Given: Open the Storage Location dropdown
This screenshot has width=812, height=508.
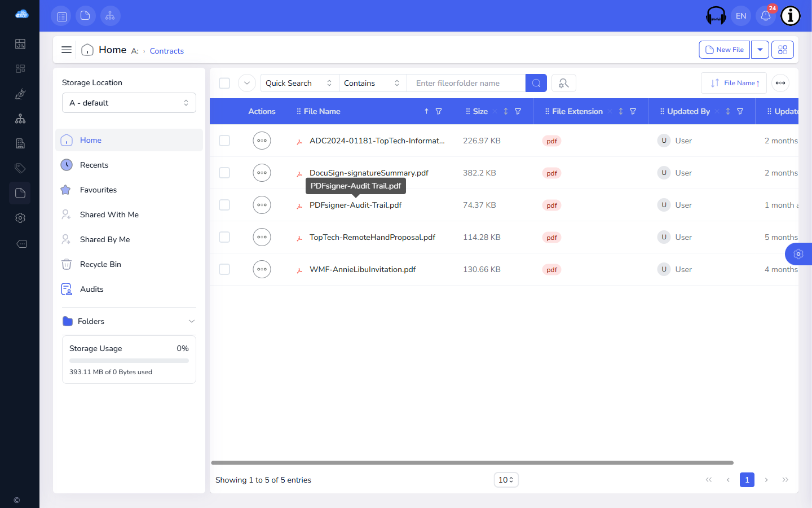Looking at the screenshot, I should click(129, 103).
